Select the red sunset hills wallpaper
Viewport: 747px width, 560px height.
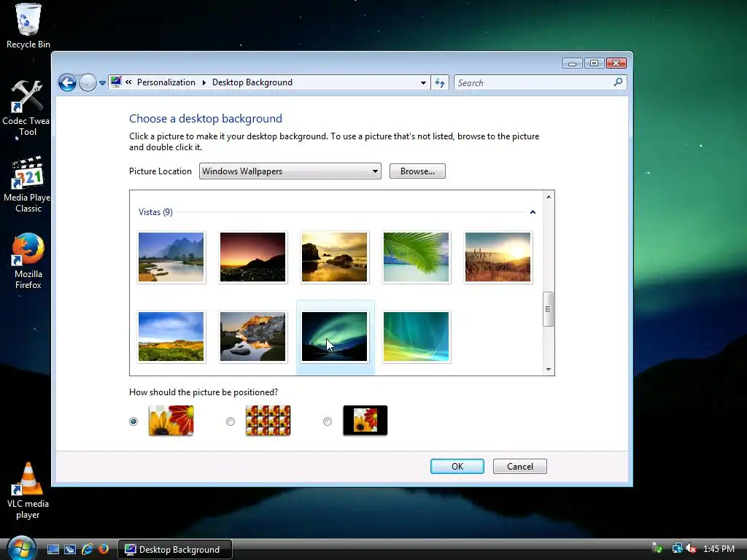click(253, 257)
